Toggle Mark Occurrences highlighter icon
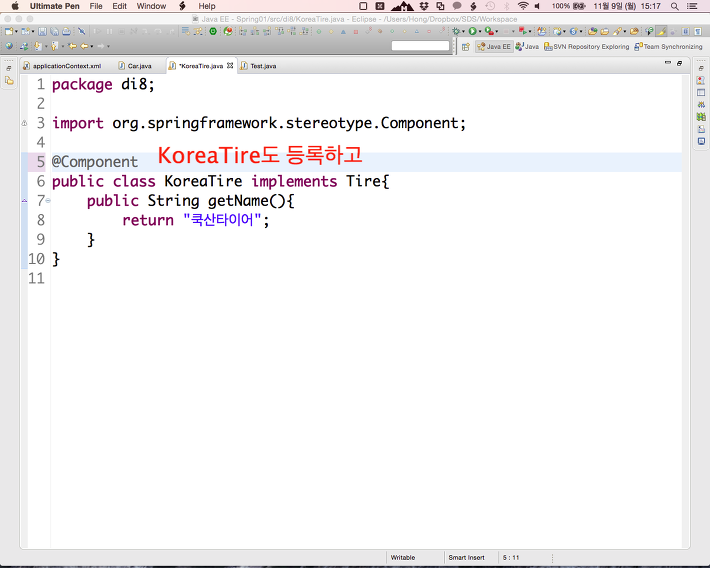The width and height of the screenshot is (710, 568). pyautogui.click(x=661, y=31)
